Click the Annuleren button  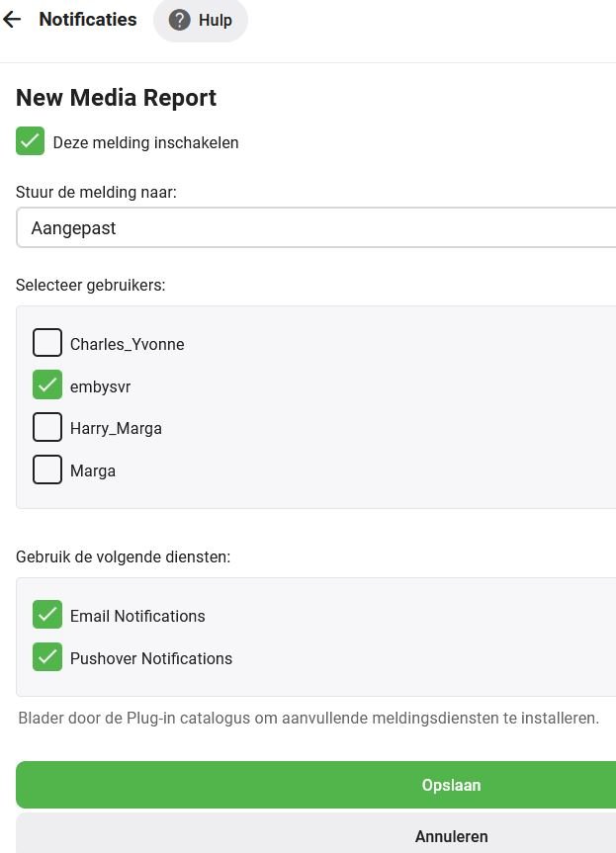451,836
